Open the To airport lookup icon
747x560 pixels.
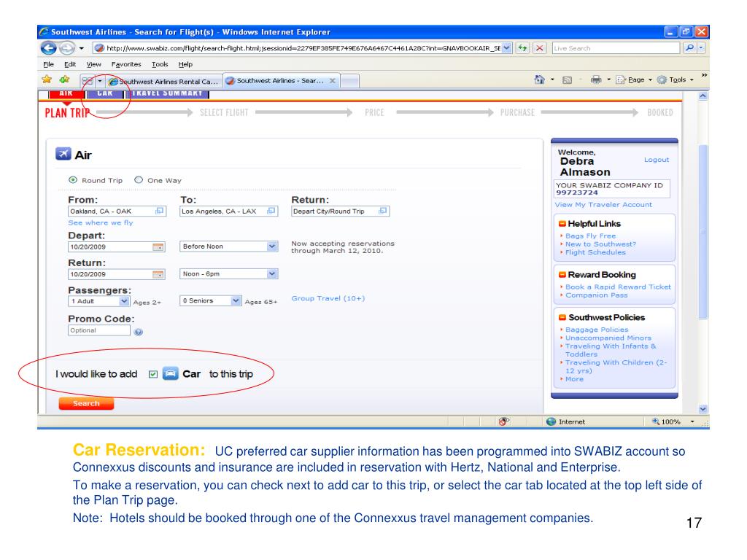point(271,211)
